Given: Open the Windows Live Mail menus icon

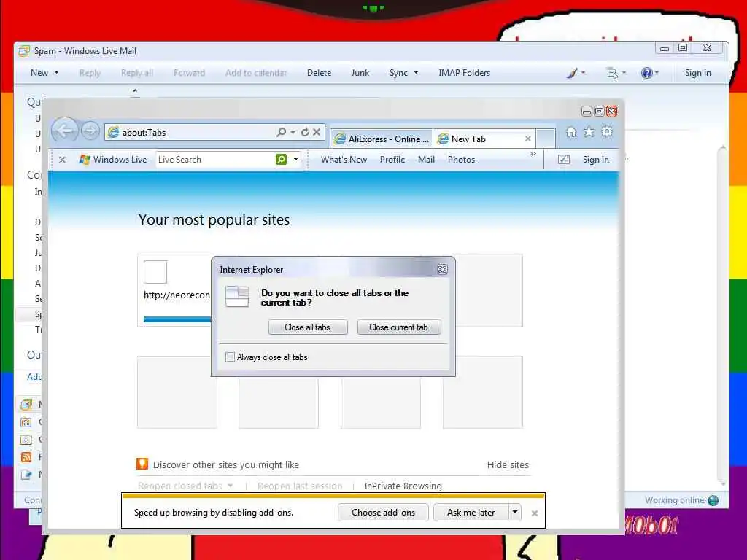Looking at the screenshot, I should (x=612, y=73).
